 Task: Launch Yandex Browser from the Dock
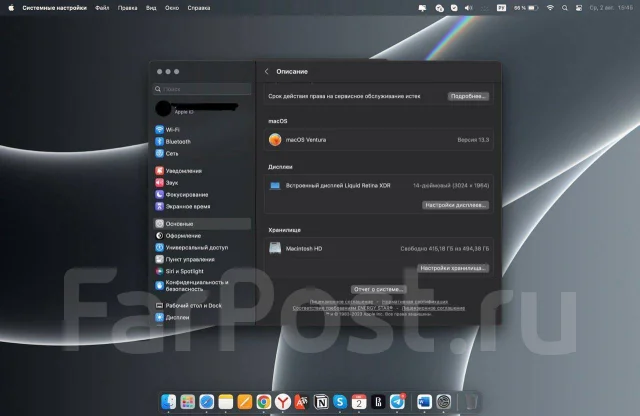click(282, 402)
